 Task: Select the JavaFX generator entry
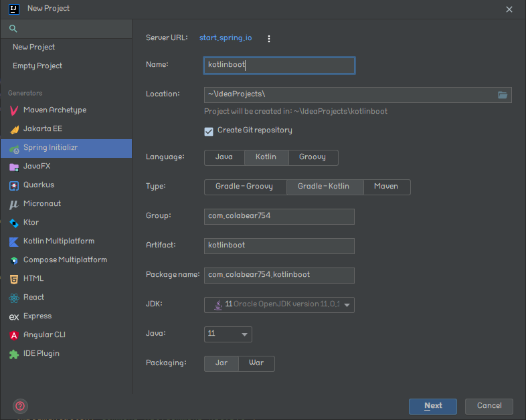(66, 167)
